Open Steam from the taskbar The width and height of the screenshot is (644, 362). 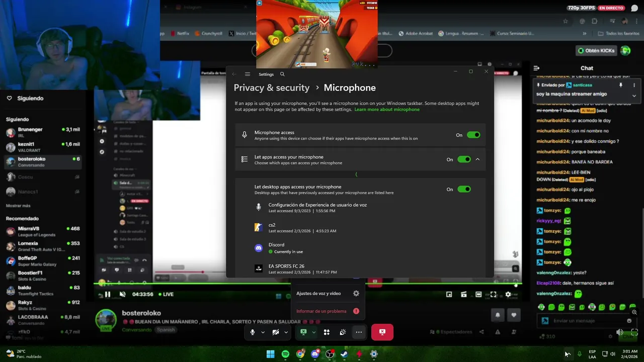pos(344,354)
